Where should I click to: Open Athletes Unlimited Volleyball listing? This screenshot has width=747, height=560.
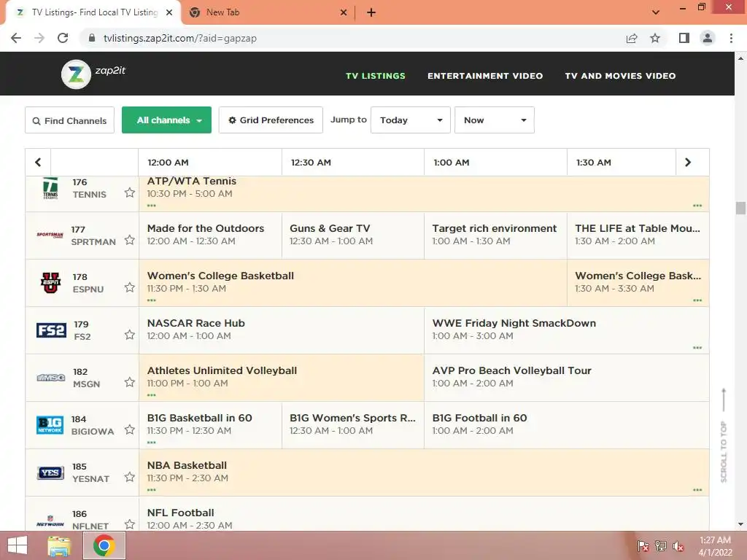click(x=281, y=378)
